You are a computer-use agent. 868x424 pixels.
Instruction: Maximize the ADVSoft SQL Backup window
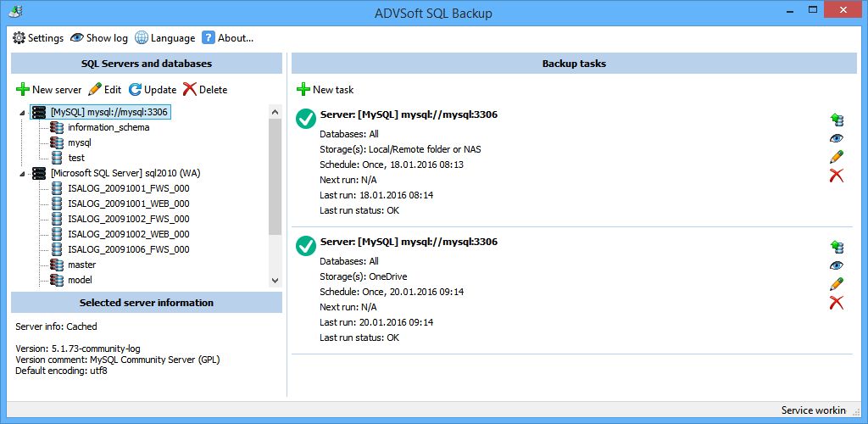point(813,9)
